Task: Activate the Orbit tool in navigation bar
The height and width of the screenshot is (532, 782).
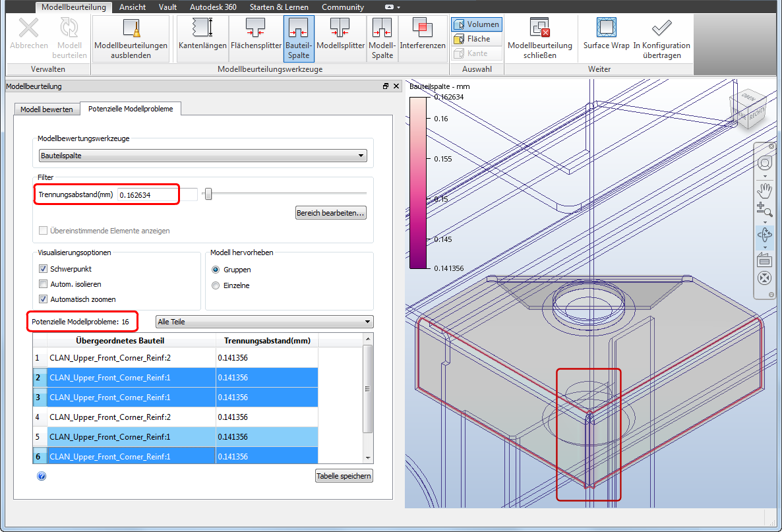Action: (765, 234)
